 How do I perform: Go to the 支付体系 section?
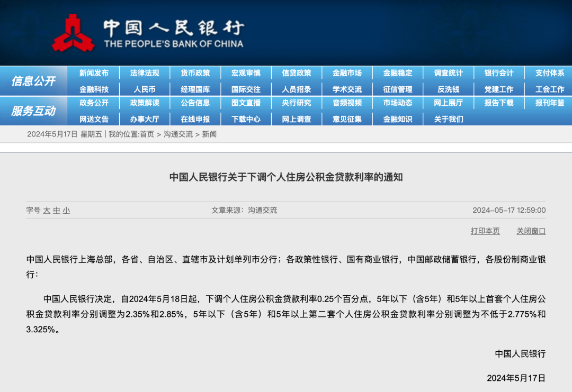549,73
